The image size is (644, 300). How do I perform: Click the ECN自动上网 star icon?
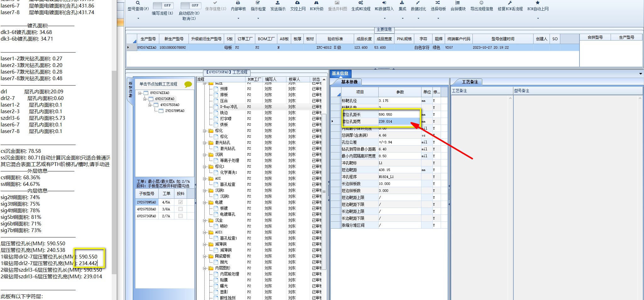pos(538,3)
